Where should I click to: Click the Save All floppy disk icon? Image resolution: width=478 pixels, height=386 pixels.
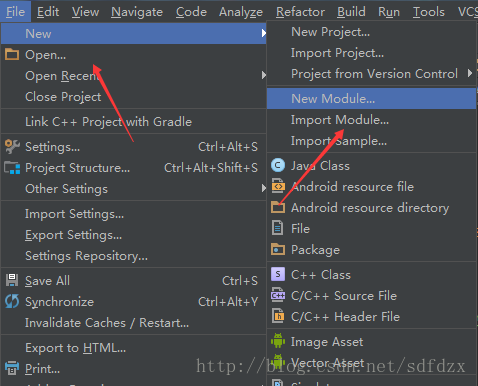pyautogui.click(x=12, y=280)
